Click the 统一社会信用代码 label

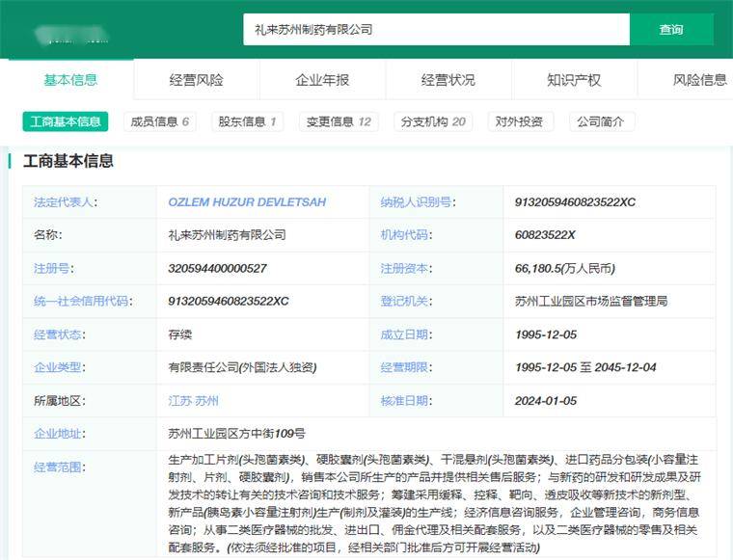[83, 302]
